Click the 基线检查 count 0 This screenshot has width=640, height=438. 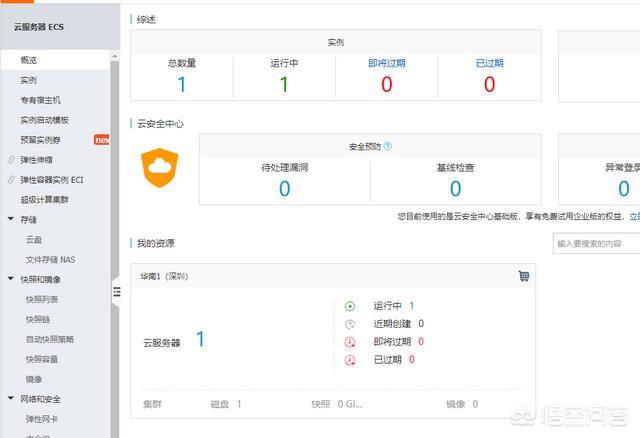[x=456, y=189]
